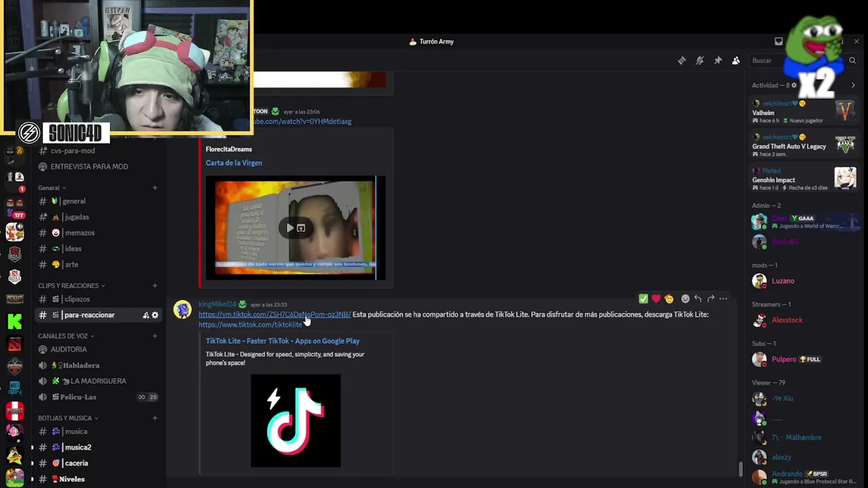The height and width of the screenshot is (488, 868).
Task: Open the Carta de la Virgen title link
Action: pos(234,163)
